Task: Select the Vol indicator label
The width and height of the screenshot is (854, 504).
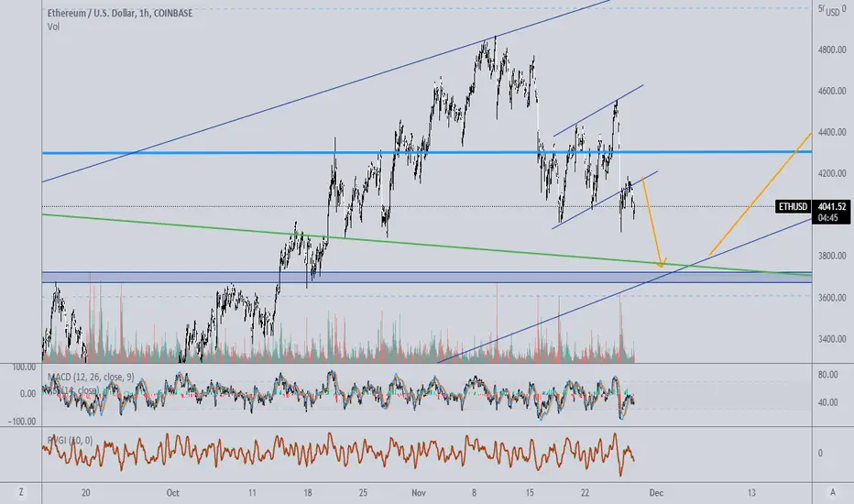Action: (x=53, y=27)
